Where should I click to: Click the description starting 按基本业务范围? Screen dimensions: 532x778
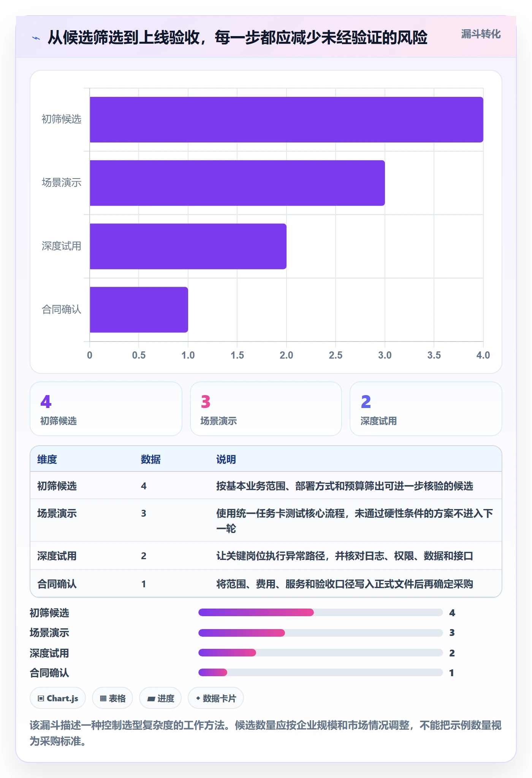(x=345, y=486)
